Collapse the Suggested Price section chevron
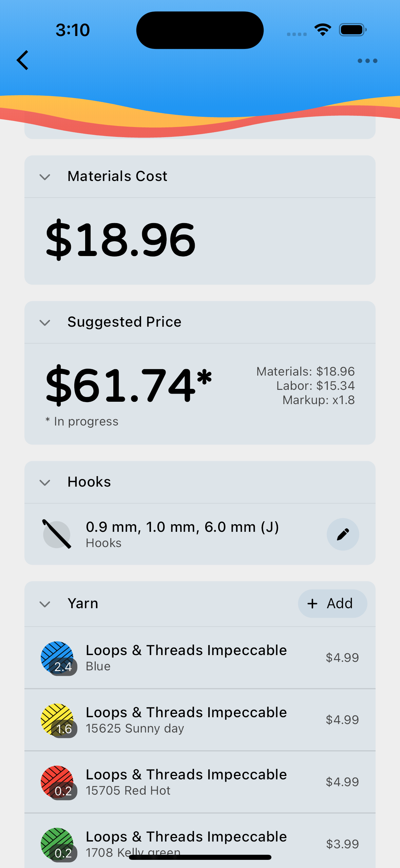This screenshot has height=868, width=400. click(x=45, y=323)
